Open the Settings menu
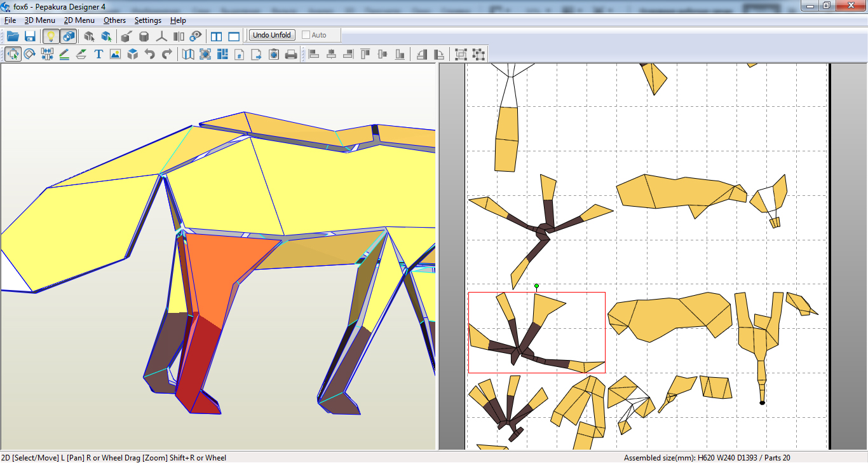 (147, 20)
